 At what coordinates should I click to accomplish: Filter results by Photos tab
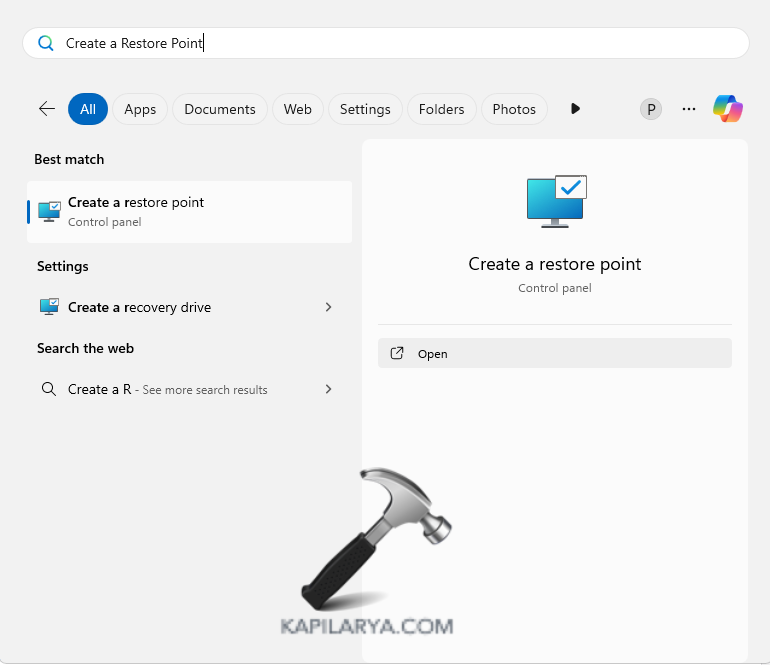click(x=514, y=109)
